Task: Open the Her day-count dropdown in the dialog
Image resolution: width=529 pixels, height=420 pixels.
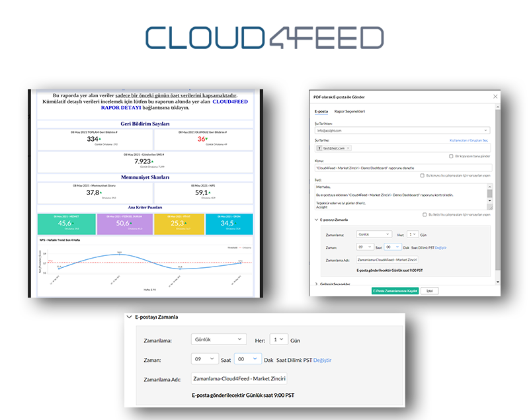Action: tap(412, 234)
